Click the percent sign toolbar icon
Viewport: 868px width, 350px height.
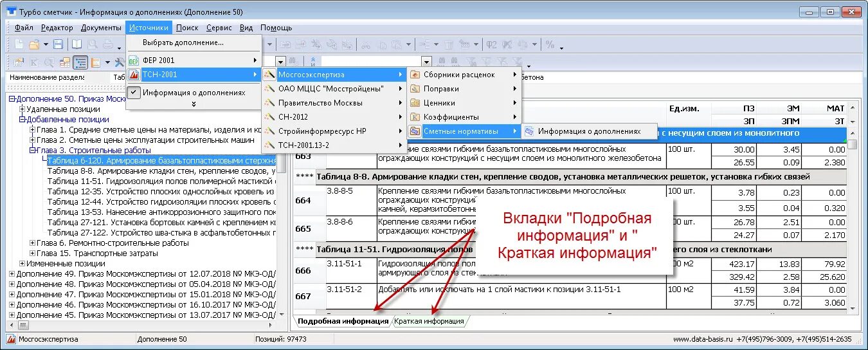(x=550, y=44)
